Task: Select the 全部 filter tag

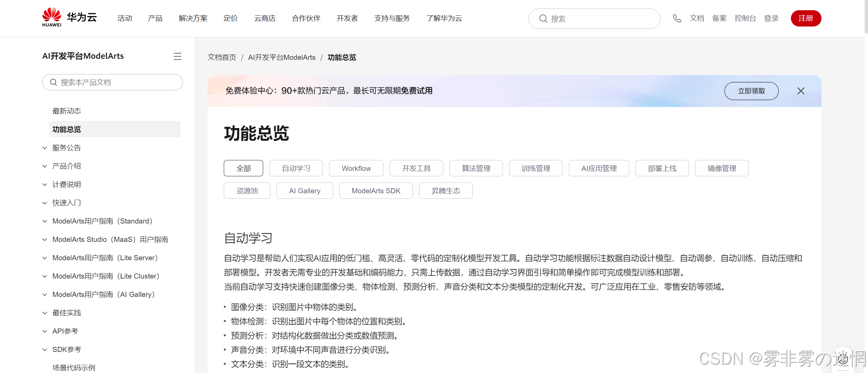Action: click(x=243, y=168)
